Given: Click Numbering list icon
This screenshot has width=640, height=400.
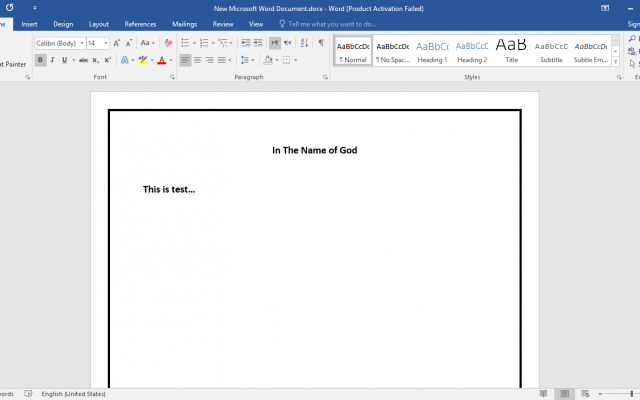Looking at the screenshot, I should (x=204, y=42).
